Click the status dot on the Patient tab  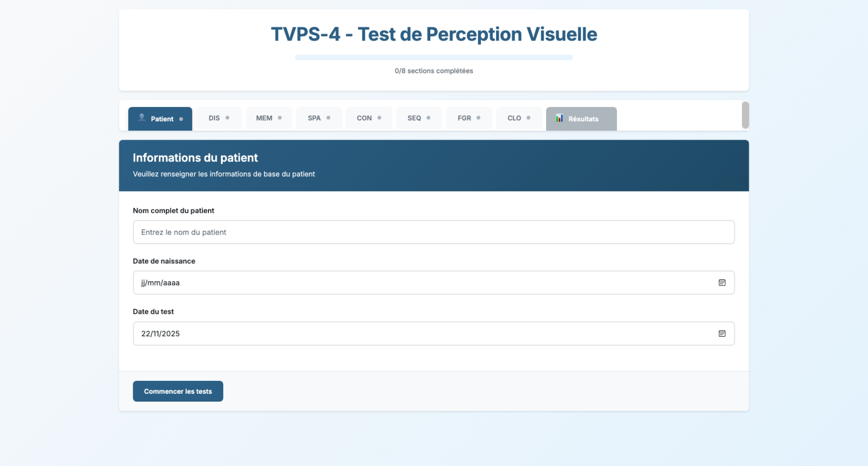181,118
